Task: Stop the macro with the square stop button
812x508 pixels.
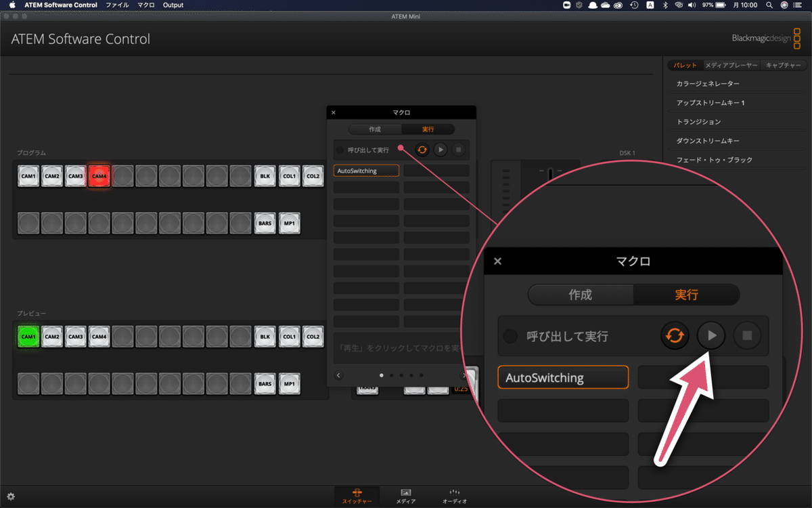Action: click(458, 150)
